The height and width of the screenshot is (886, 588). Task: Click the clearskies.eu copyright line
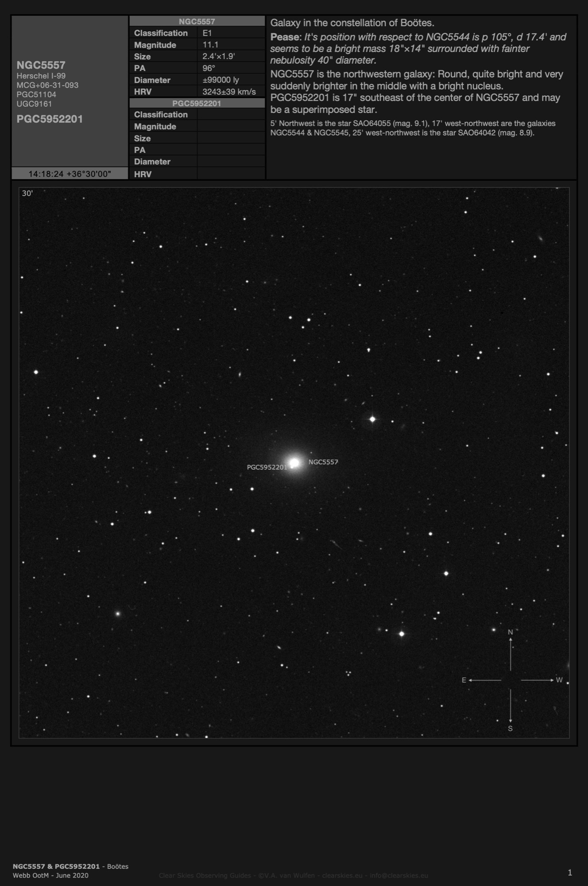click(294, 875)
